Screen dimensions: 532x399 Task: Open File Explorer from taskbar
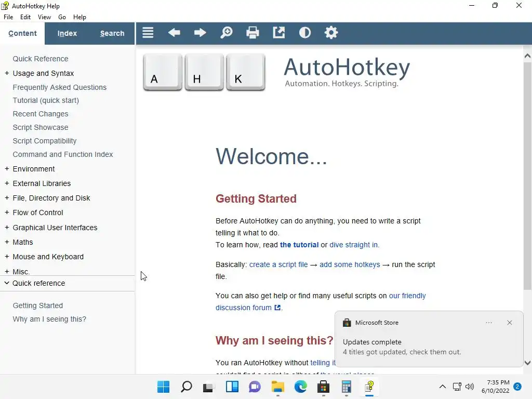(x=278, y=387)
